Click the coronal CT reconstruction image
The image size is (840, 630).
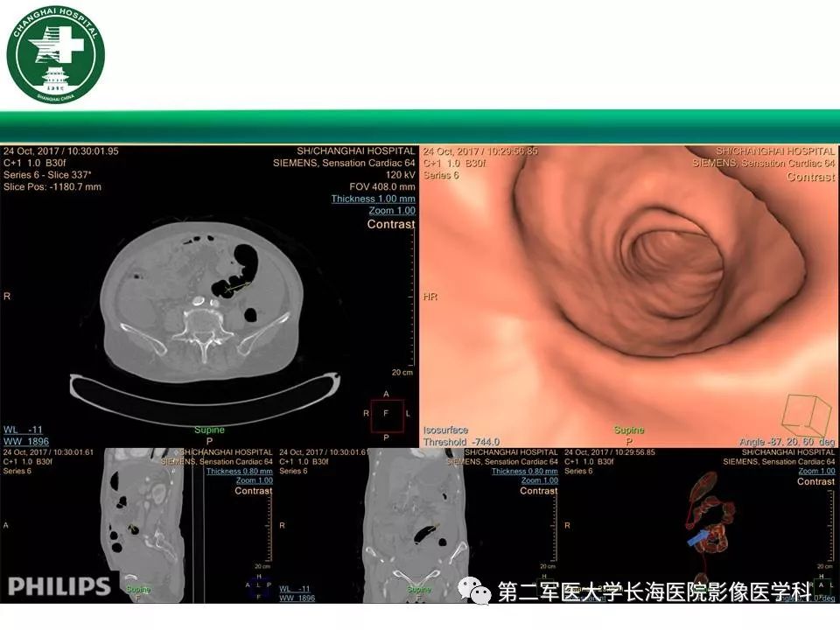coord(416,525)
